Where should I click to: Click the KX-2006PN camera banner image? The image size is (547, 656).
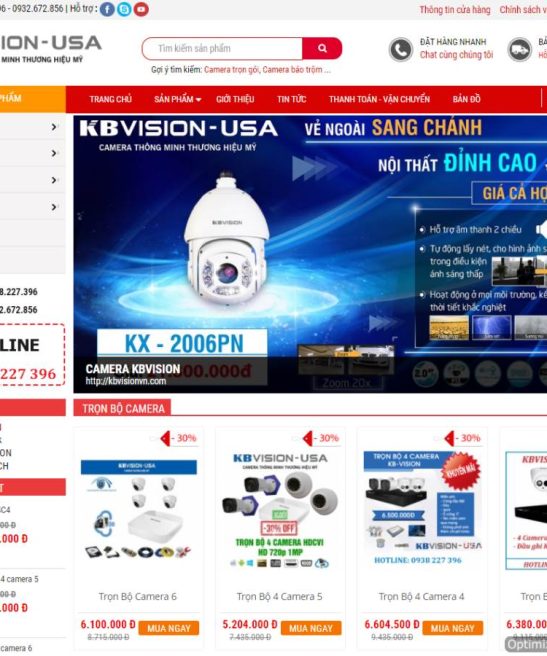pyautogui.click(x=310, y=254)
